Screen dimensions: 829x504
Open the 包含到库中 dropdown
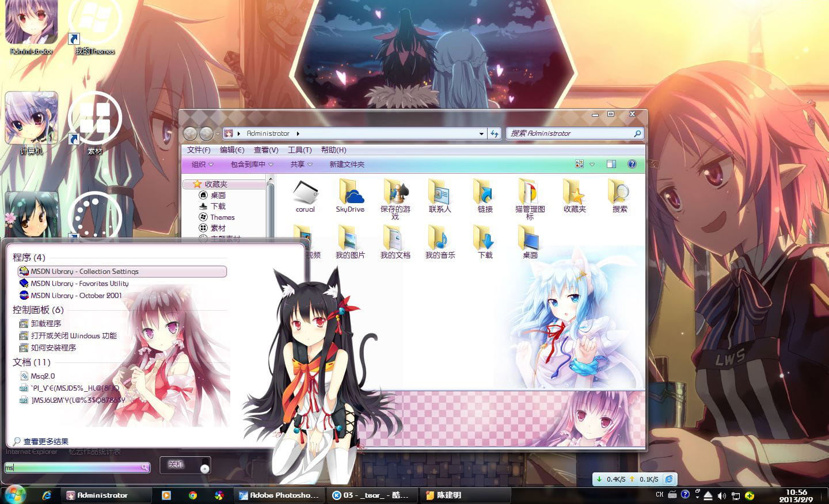(x=249, y=164)
